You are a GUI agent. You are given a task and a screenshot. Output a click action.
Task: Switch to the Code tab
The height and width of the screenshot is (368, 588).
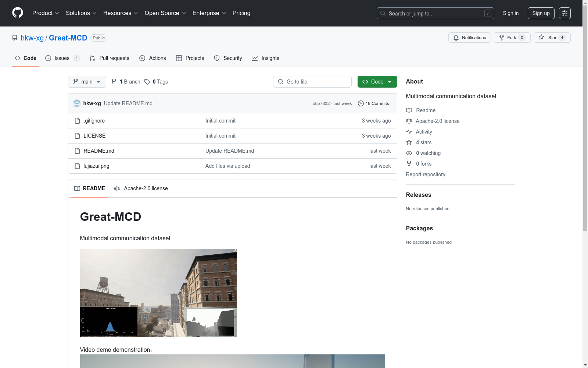click(x=26, y=58)
